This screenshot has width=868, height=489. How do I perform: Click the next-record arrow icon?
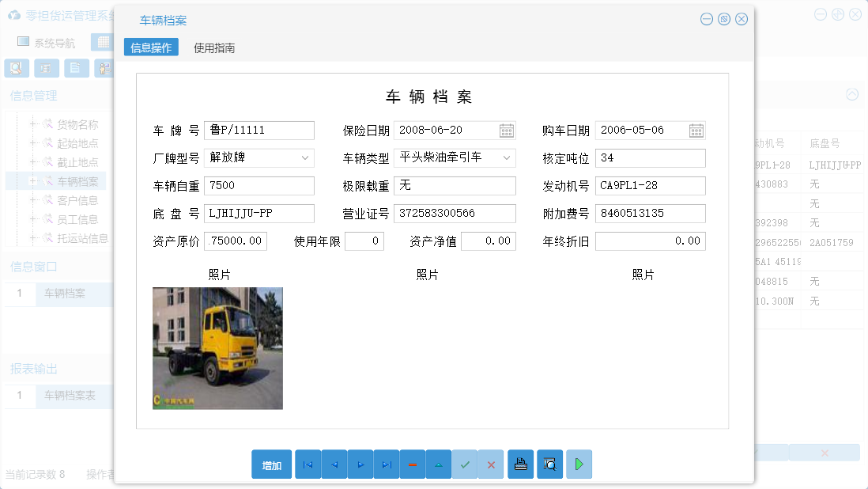(360, 464)
